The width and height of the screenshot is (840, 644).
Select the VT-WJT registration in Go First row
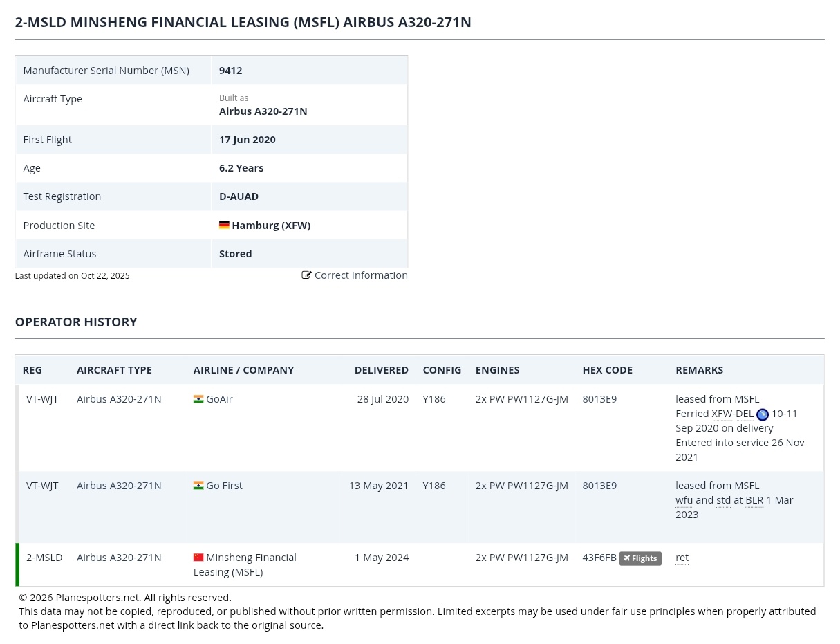pyautogui.click(x=42, y=486)
